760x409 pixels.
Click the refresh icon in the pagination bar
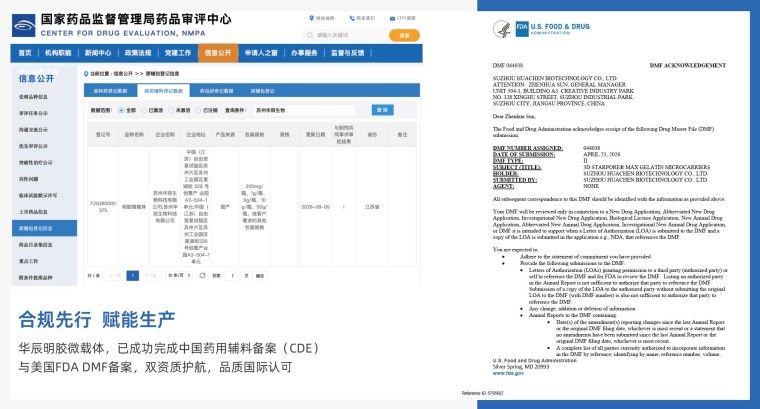202,275
